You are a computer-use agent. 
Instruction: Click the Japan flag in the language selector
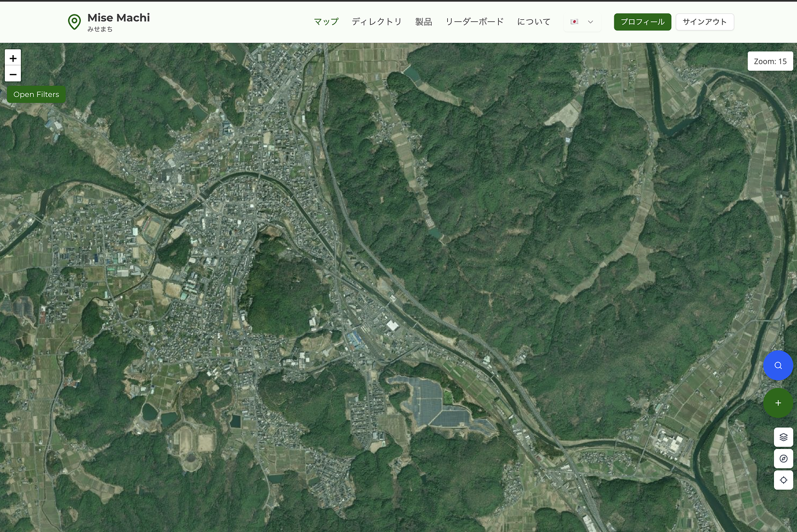pyautogui.click(x=575, y=22)
